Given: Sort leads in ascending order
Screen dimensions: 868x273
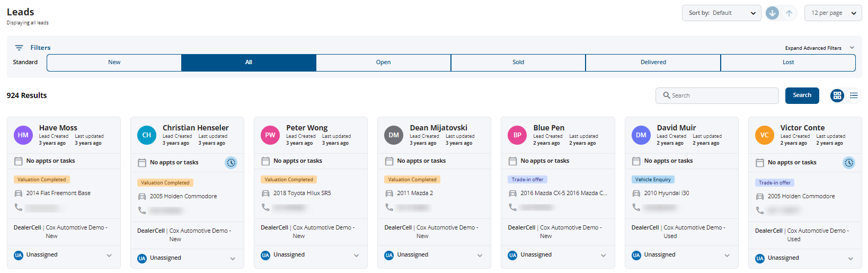Looking at the screenshot, I should click(x=789, y=13).
